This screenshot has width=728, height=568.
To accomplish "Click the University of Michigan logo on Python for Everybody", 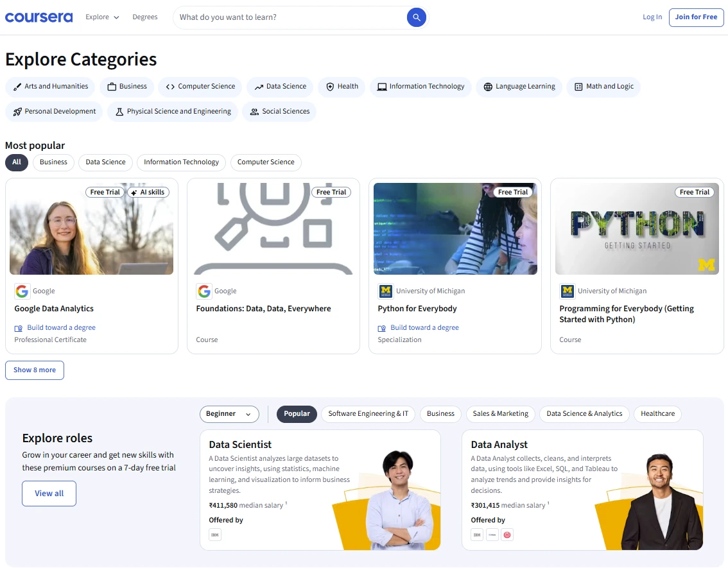I will (385, 291).
